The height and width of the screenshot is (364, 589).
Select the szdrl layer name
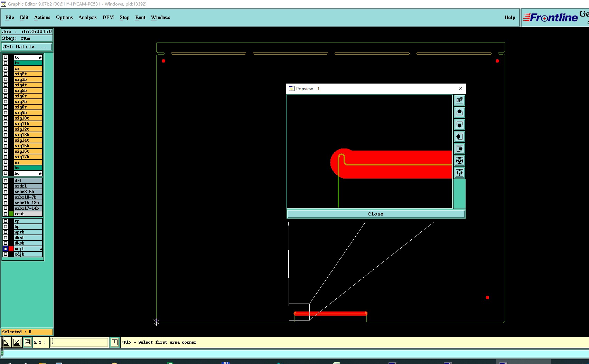[x=28, y=186]
